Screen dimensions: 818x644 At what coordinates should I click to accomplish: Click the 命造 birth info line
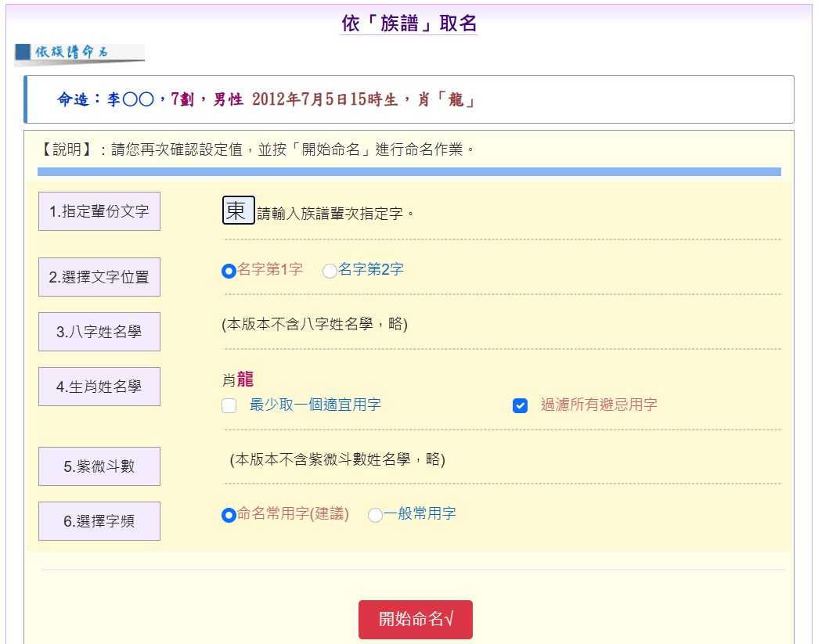tap(266, 99)
